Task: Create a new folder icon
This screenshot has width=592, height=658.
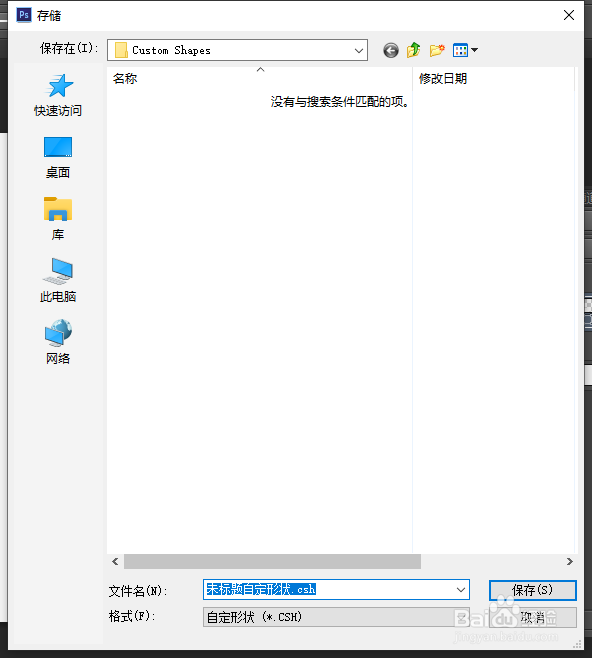Action: (437, 50)
